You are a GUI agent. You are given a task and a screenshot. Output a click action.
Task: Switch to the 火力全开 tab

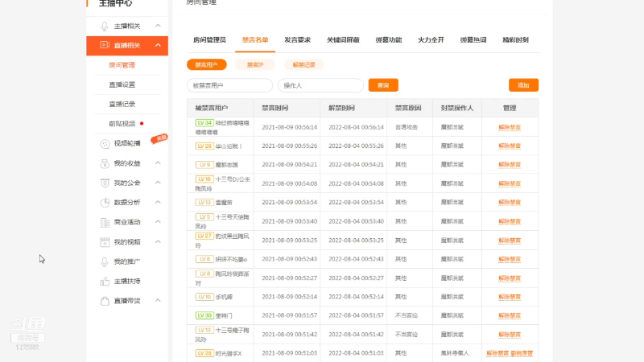(x=431, y=39)
